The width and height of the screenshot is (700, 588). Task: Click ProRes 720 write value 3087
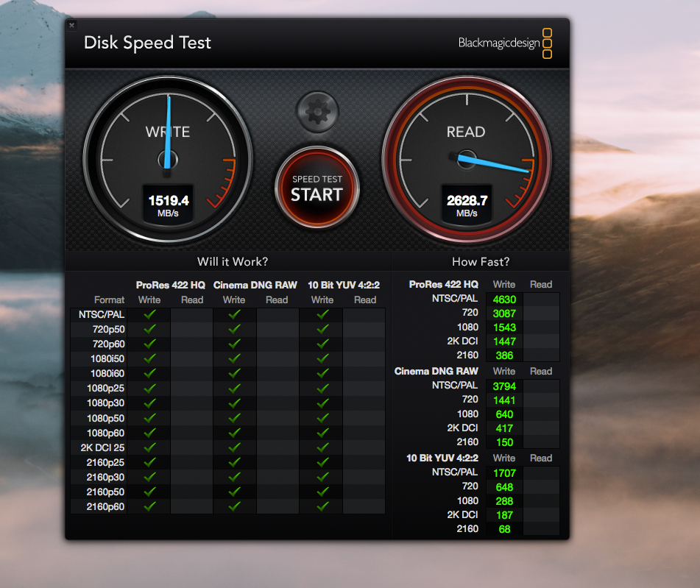point(504,314)
